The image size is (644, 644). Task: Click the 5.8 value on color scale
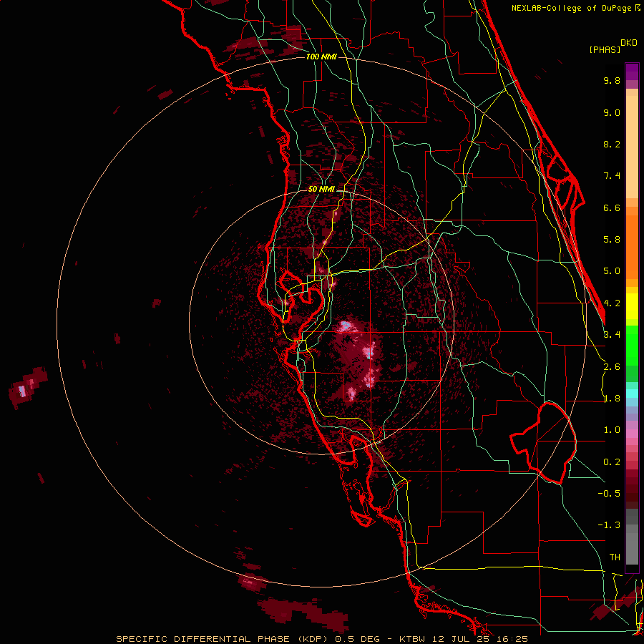[612, 240]
